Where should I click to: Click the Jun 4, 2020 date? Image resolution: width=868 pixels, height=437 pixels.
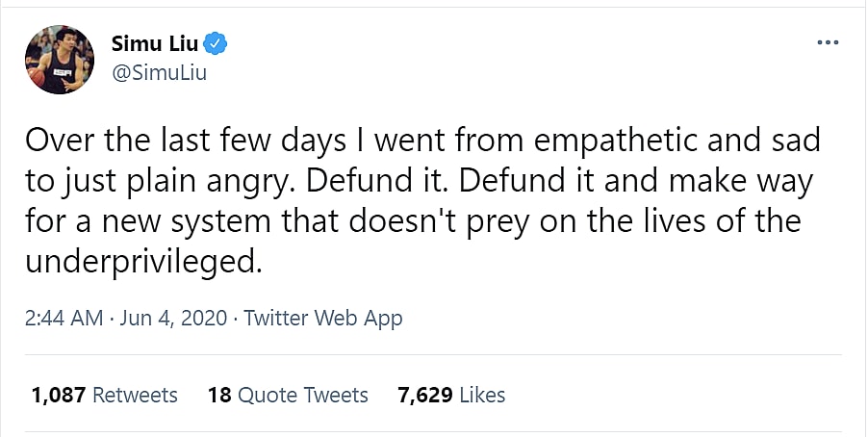pos(174,319)
